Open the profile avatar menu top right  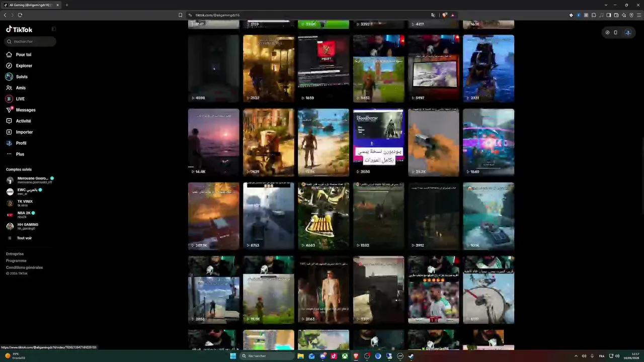coord(627,32)
